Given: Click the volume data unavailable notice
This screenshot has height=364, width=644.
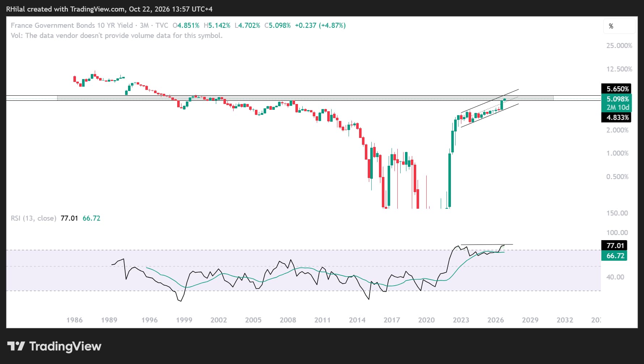Looking at the screenshot, I should [116, 35].
